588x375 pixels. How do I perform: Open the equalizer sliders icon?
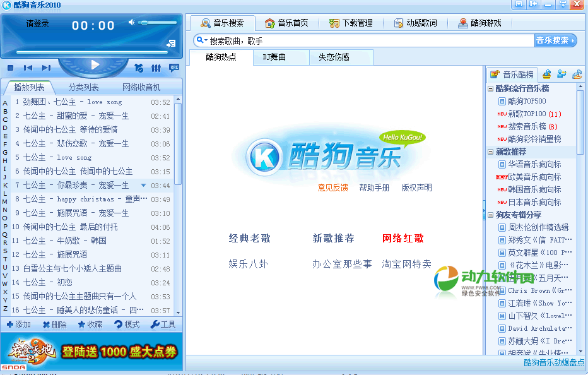coord(156,68)
